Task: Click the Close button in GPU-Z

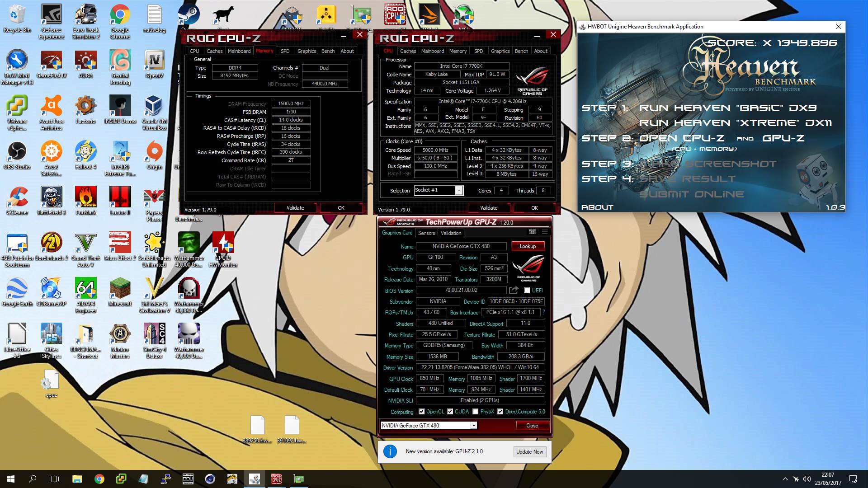Action: click(x=532, y=426)
